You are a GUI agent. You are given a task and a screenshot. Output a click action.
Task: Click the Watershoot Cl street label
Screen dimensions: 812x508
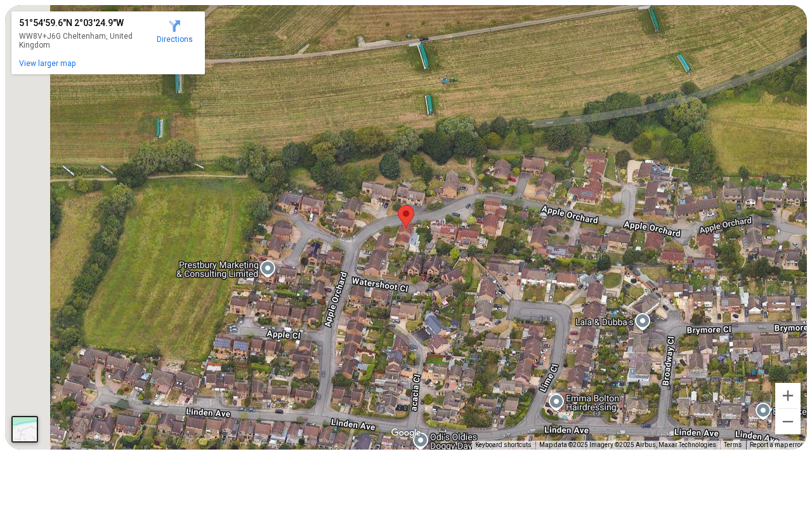[380, 284]
